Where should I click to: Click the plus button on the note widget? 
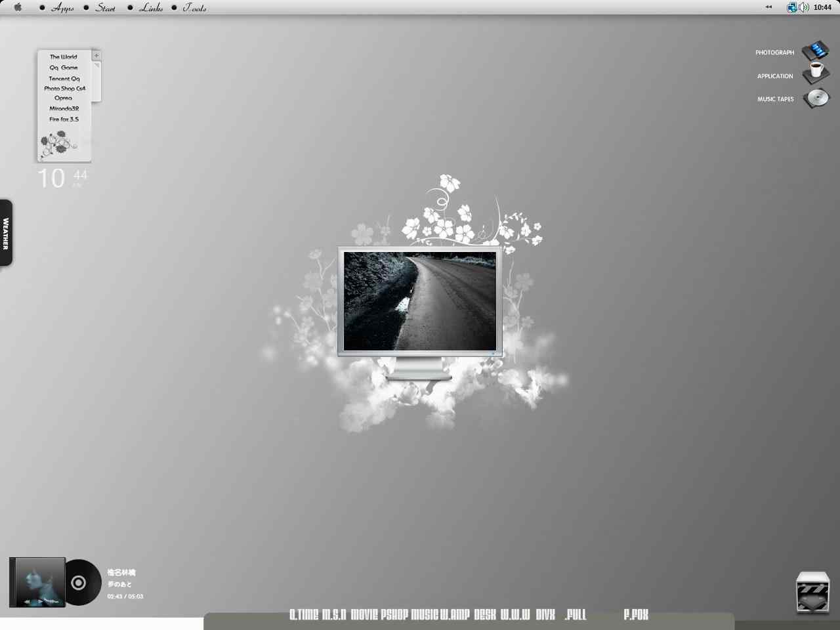[x=96, y=56]
